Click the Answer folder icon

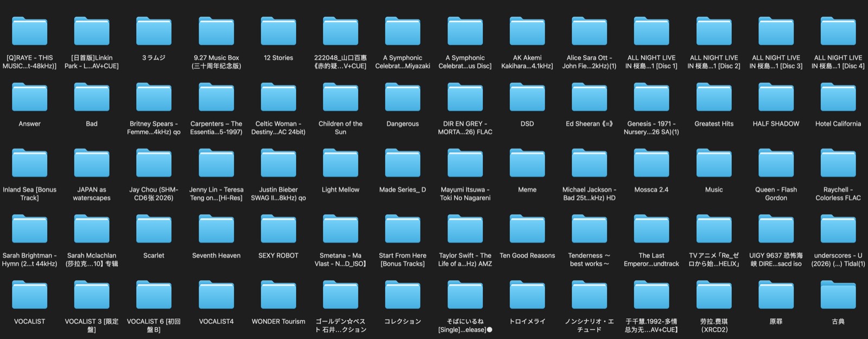pyautogui.click(x=29, y=97)
